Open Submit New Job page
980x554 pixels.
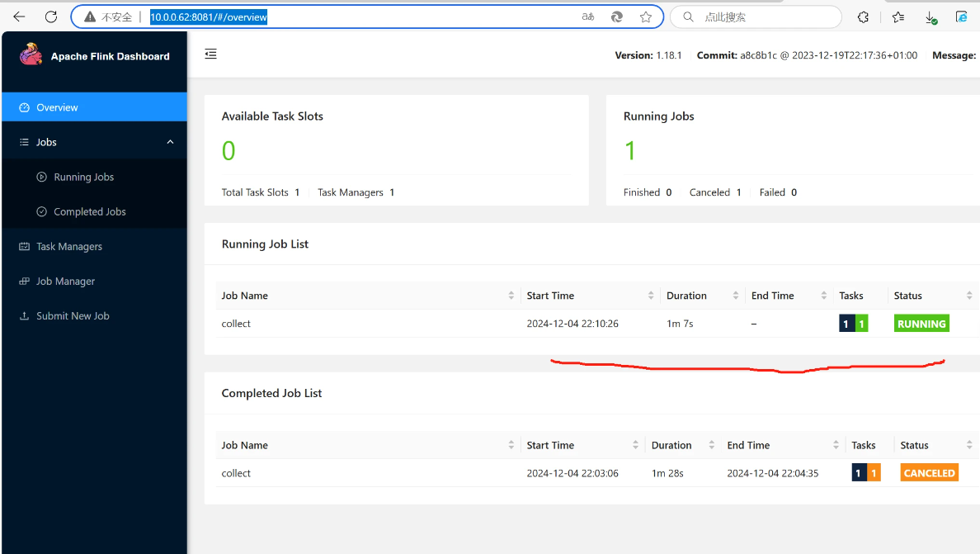point(73,316)
